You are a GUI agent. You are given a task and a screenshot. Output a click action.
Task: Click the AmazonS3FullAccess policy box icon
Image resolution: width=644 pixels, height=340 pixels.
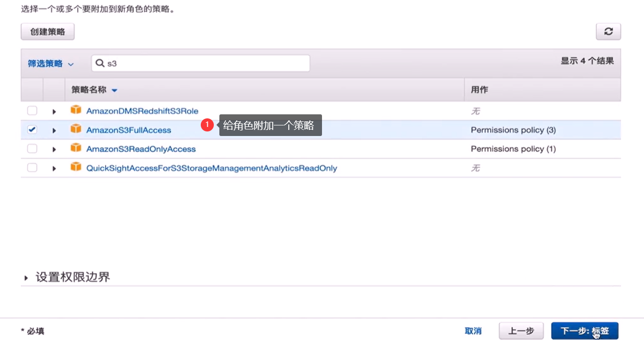click(76, 129)
